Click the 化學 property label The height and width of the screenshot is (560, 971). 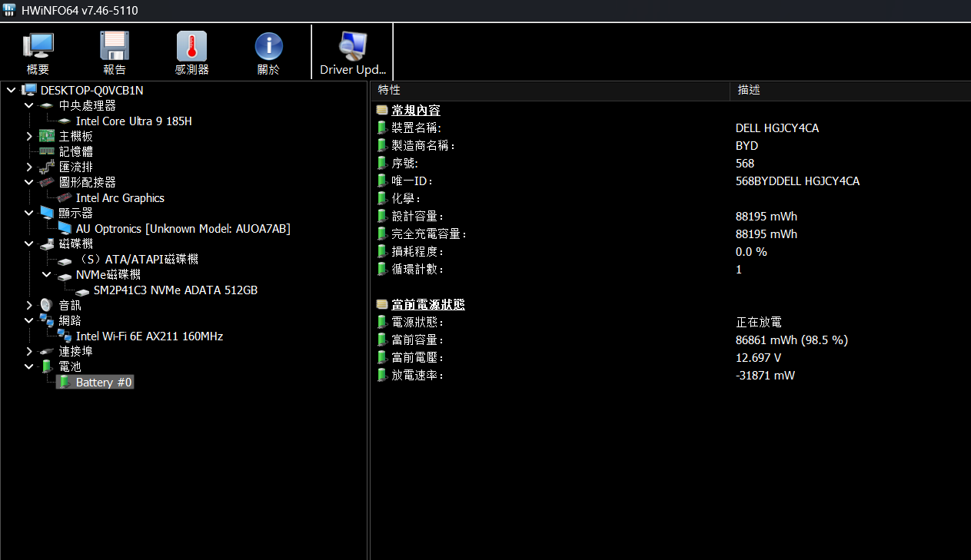point(406,199)
